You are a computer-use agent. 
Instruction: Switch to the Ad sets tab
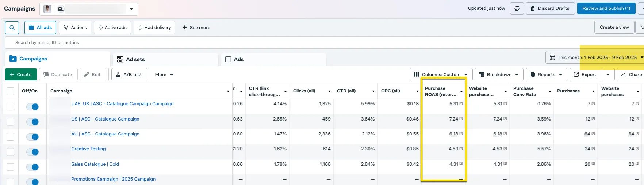click(166, 59)
